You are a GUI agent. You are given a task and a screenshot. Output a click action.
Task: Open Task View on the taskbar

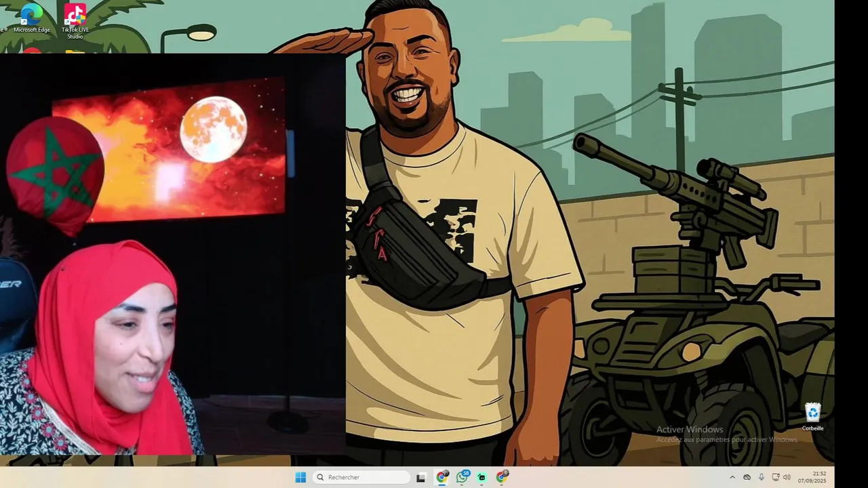[420, 477]
